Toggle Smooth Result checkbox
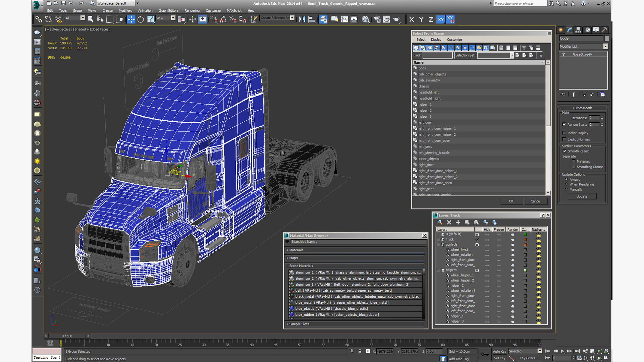This screenshot has width=644, height=362. [565, 151]
